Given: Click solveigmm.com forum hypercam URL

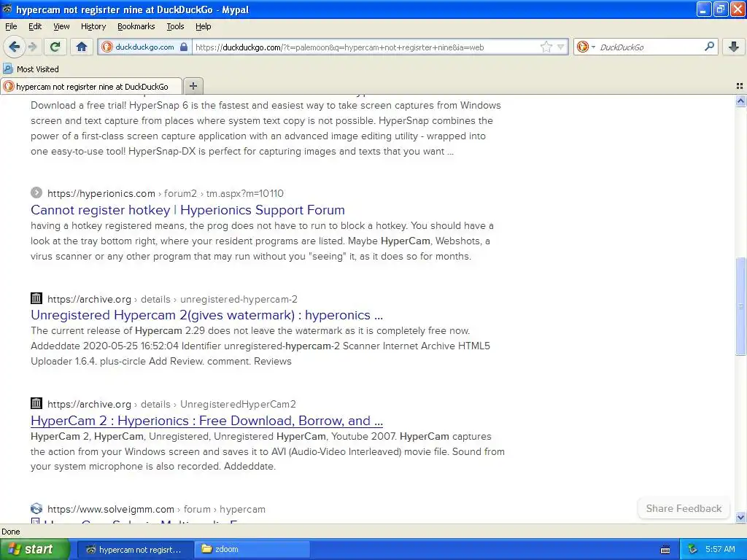Looking at the screenshot, I should pyautogui.click(x=156, y=509).
